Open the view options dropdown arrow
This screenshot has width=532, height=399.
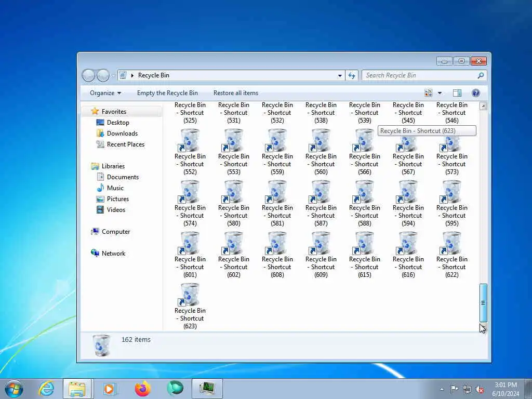coord(440,93)
